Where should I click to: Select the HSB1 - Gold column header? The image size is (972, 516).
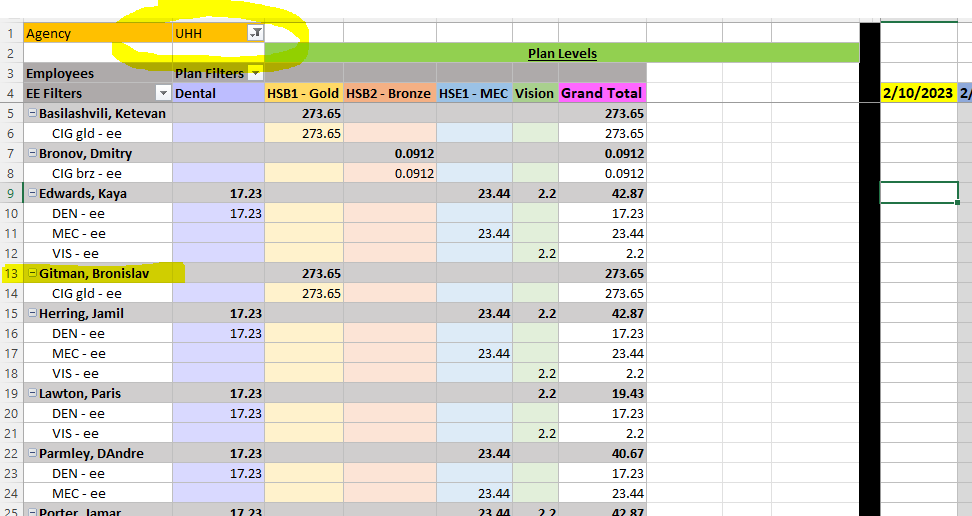tap(304, 93)
